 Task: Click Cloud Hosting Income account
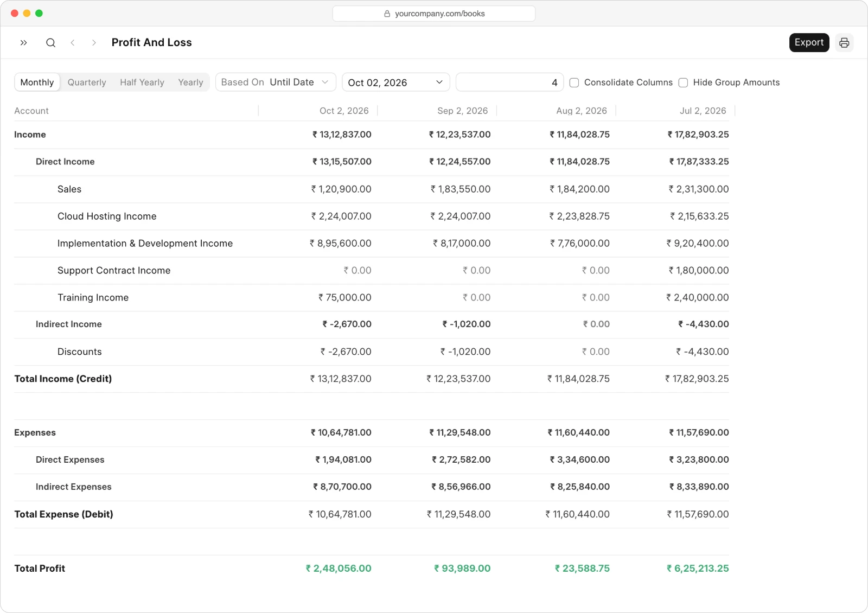click(x=107, y=216)
